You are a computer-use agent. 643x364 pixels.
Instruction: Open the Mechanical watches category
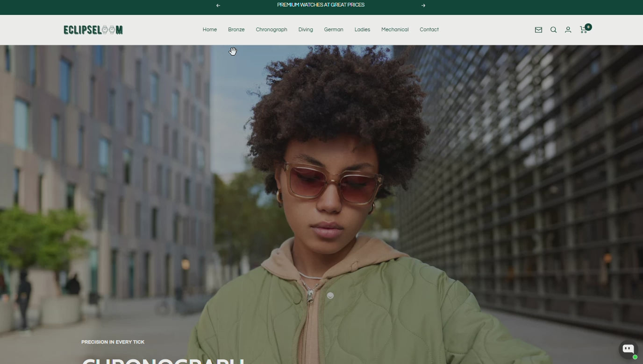[x=395, y=29]
